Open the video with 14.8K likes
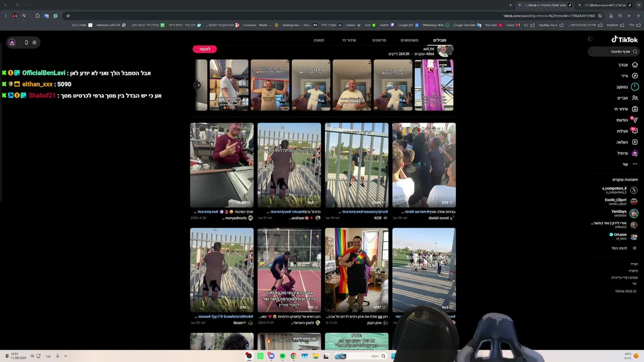The height and width of the screenshot is (362, 644). tap(222, 165)
